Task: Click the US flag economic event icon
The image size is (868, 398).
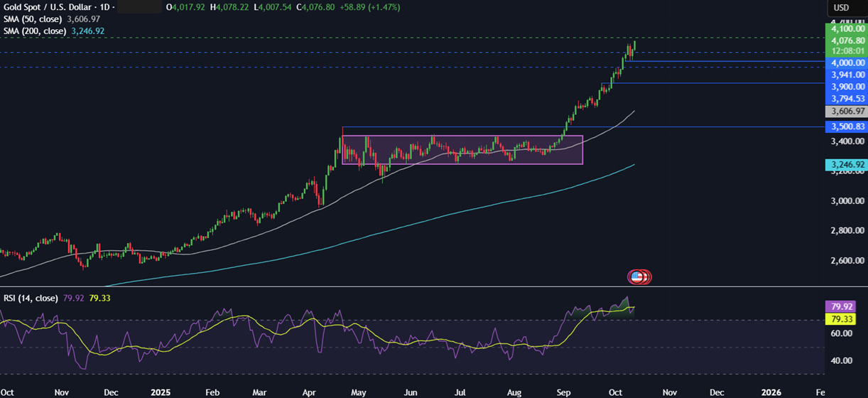Action: tap(637, 276)
